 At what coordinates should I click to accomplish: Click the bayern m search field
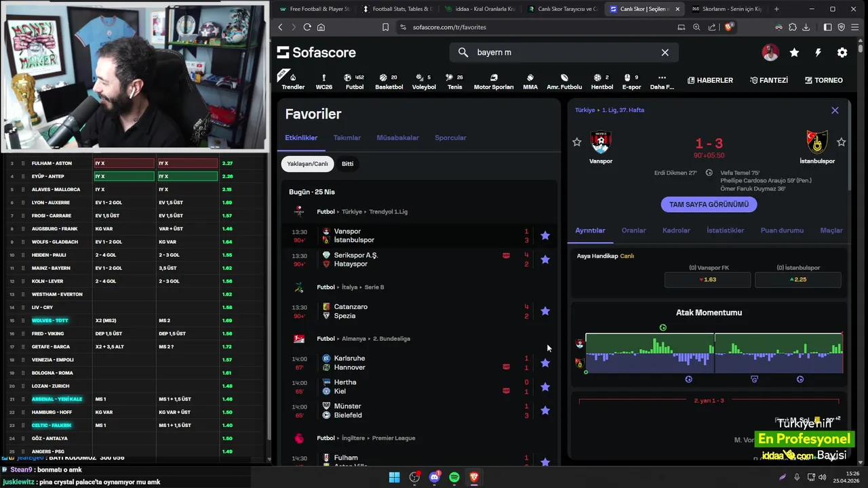pos(563,52)
